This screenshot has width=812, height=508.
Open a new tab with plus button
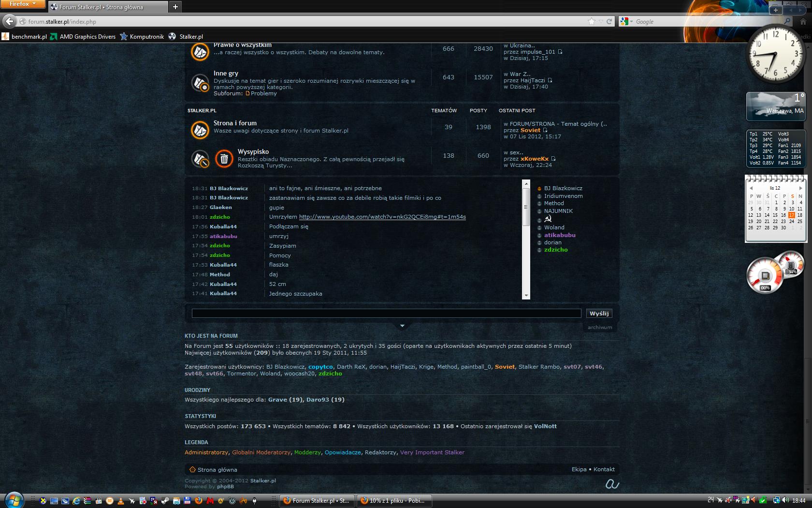[x=175, y=7]
